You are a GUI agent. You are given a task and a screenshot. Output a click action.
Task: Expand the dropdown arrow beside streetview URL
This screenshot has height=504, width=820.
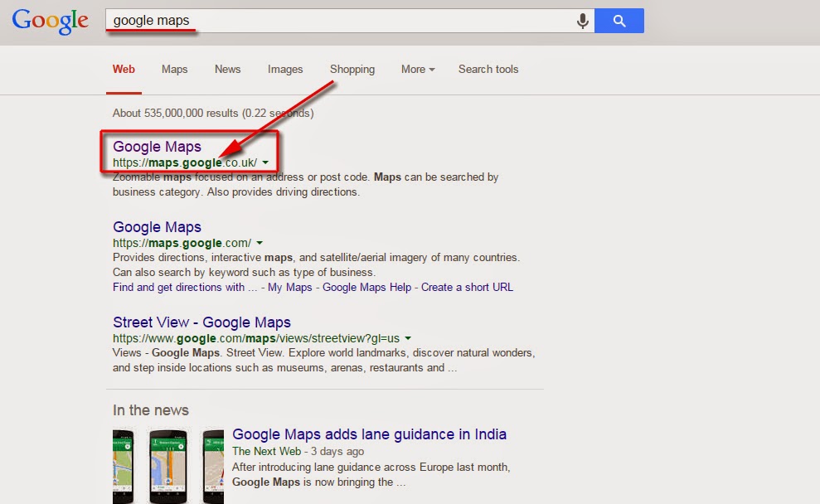pyautogui.click(x=408, y=339)
